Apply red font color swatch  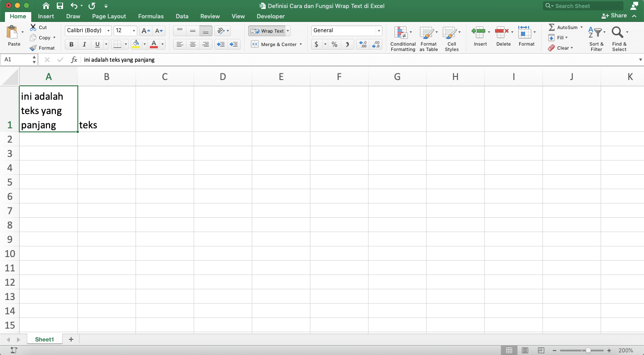pyautogui.click(x=154, y=44)
